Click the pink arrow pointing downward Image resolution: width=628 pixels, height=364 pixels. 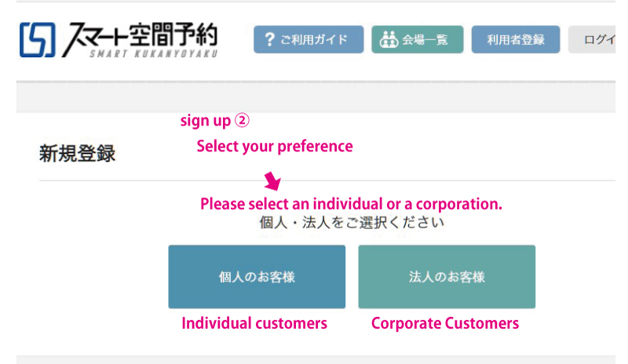(272, 181)
